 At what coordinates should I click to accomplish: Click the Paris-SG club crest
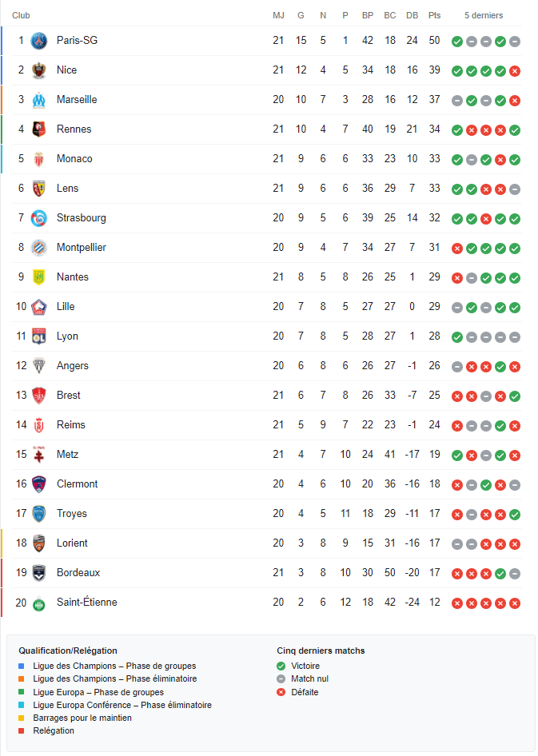[x=39, y=41]
